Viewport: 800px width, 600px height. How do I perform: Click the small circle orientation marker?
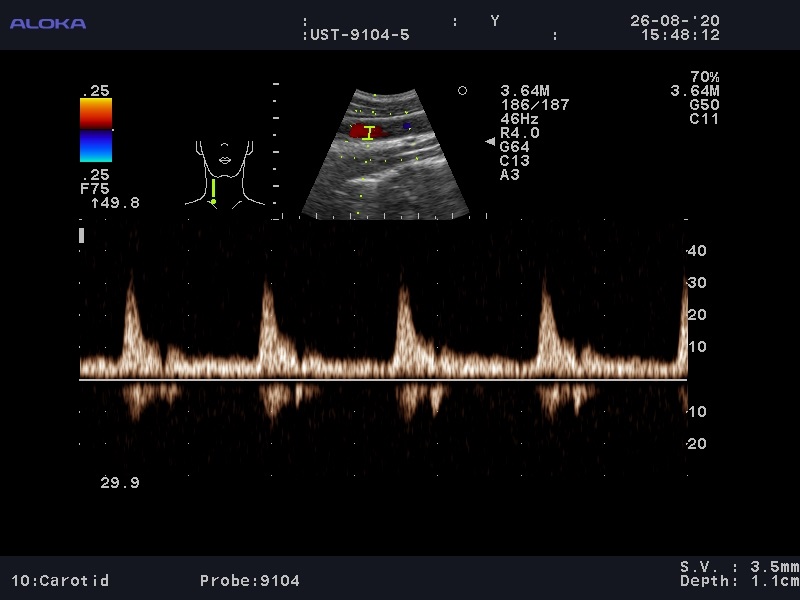(462, 91)
